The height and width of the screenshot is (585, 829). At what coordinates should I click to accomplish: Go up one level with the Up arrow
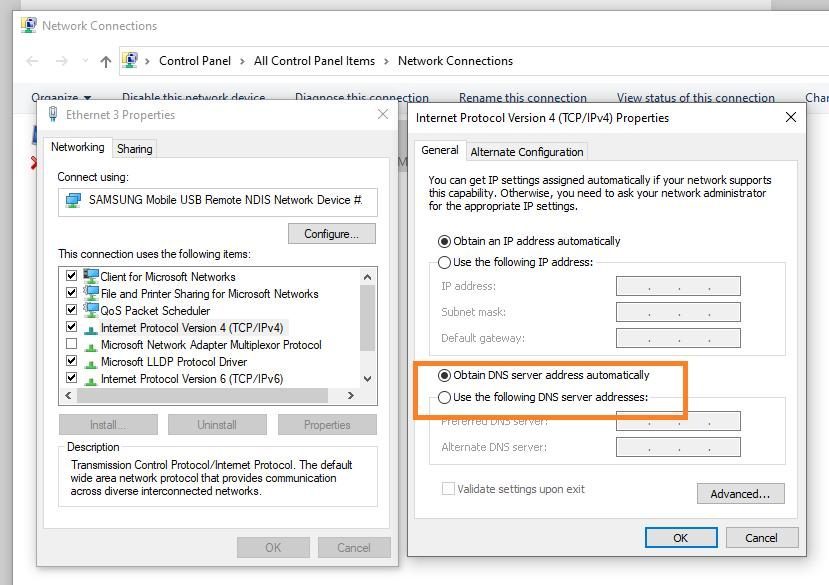[106, 62]
